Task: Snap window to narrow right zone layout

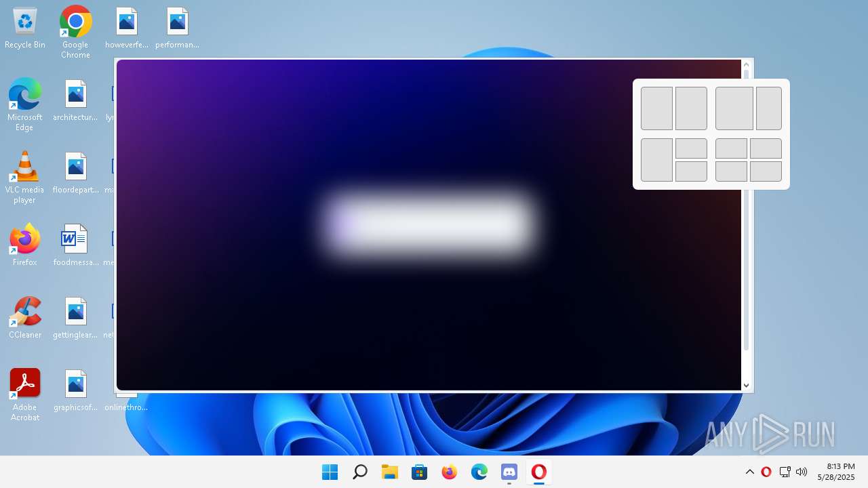Action: tap(769, 108)
